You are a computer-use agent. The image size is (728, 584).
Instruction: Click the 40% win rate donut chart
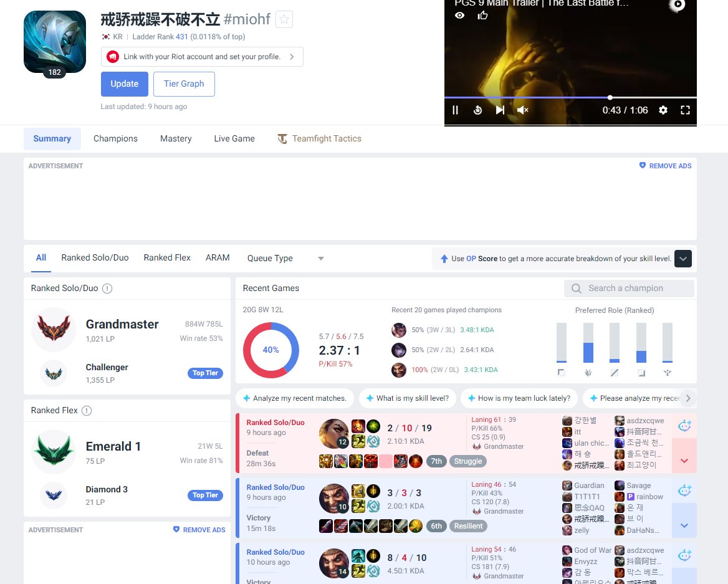coord(271,350)
